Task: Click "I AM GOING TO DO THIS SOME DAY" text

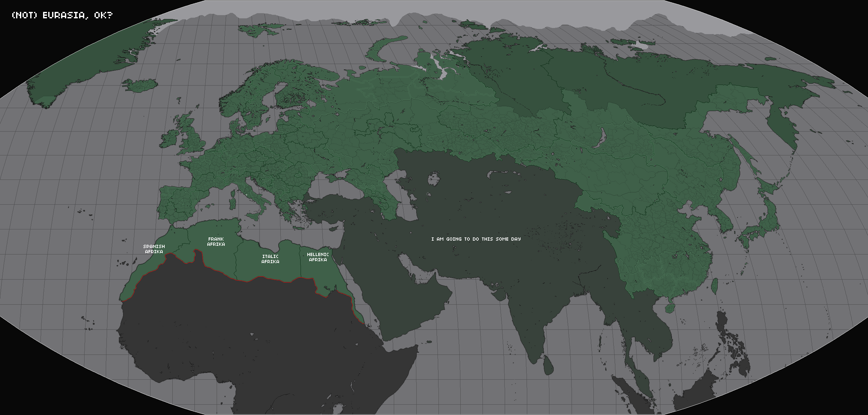Action: pyautogui.click(x=476, y=239)
